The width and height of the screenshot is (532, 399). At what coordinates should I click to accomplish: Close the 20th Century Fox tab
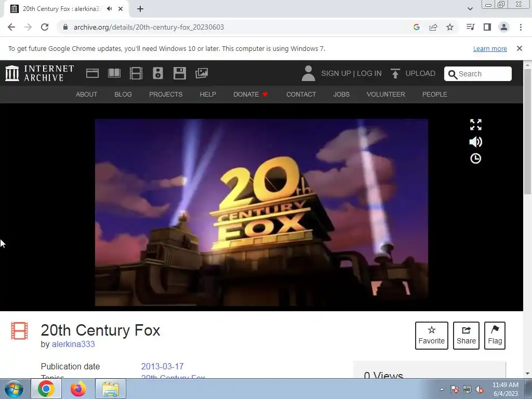121,9
